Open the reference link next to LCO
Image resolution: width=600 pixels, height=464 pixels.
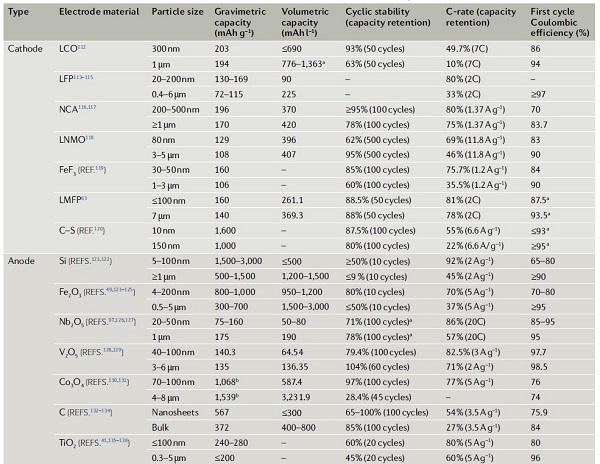[85, 47]
